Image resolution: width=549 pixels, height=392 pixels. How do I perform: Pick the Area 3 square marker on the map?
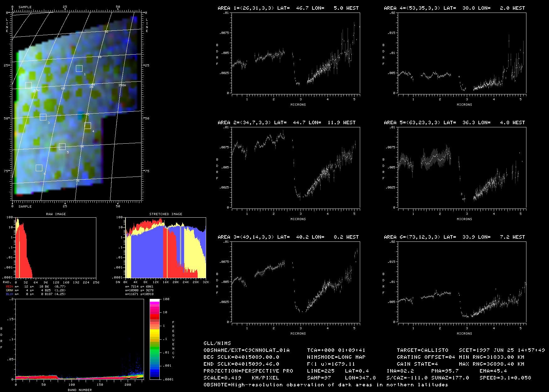click(43, 117)
